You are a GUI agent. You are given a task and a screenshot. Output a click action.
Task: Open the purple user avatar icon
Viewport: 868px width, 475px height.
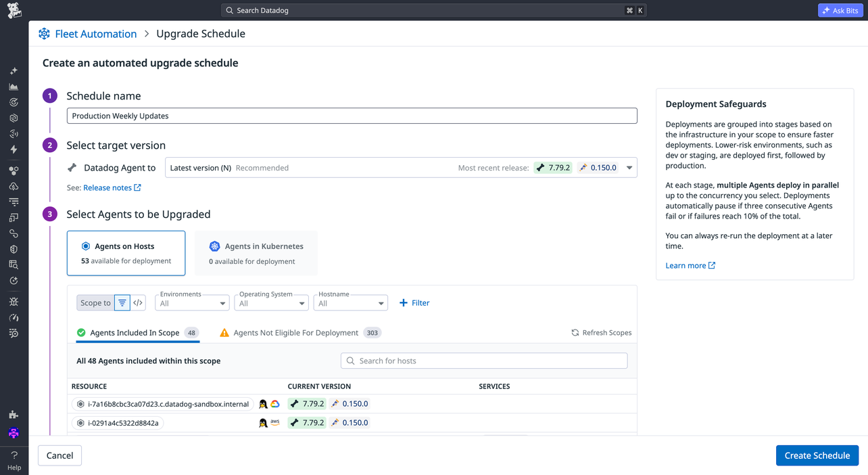[x=14, y=433]
